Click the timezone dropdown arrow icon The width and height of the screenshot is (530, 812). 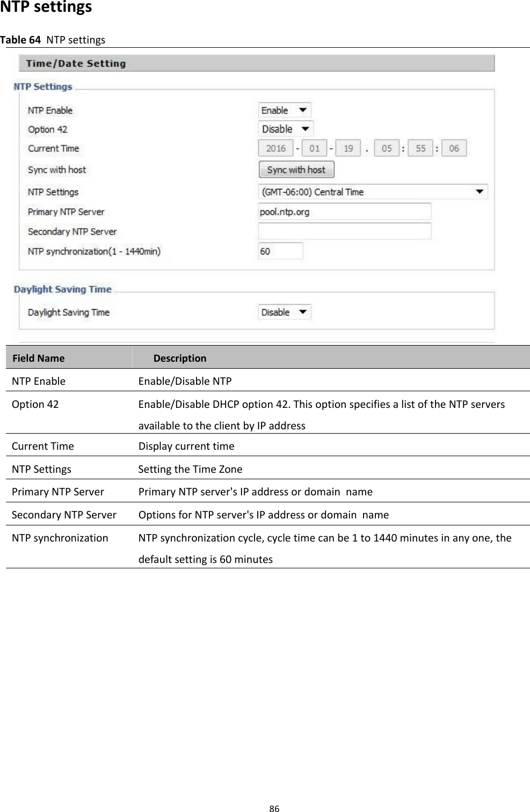pyautogui.click(x=480, y=192)
